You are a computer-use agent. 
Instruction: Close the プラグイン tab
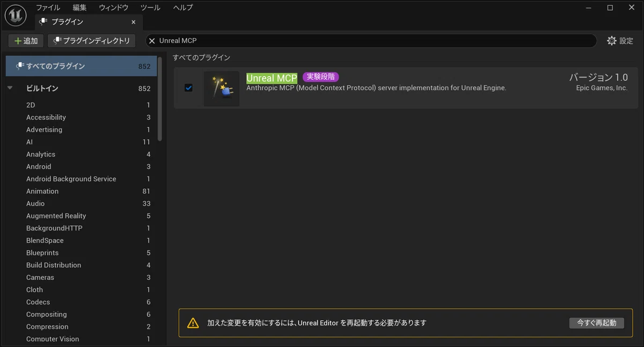coord(134,22)
